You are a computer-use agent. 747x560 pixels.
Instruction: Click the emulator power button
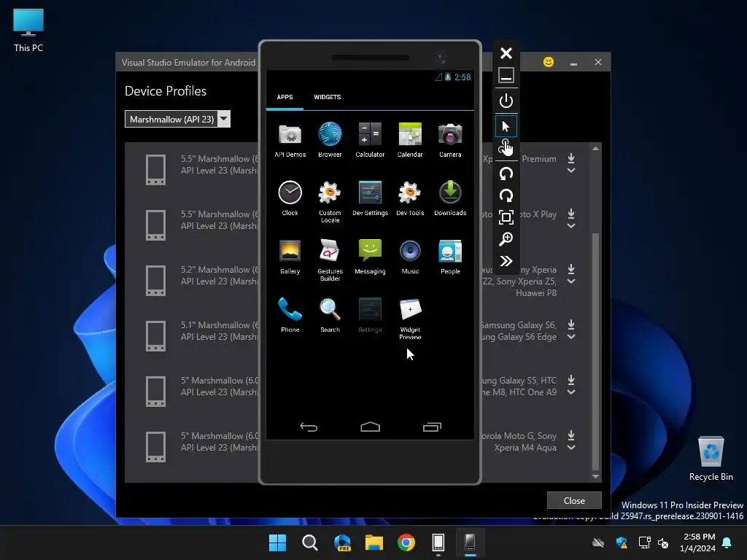click(506, 101)
